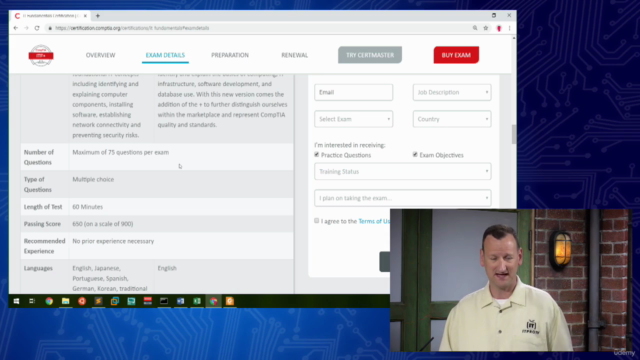Launch Chrome, the taskbar icon beside Task View
640x360 pixels.
click(49, 301)
